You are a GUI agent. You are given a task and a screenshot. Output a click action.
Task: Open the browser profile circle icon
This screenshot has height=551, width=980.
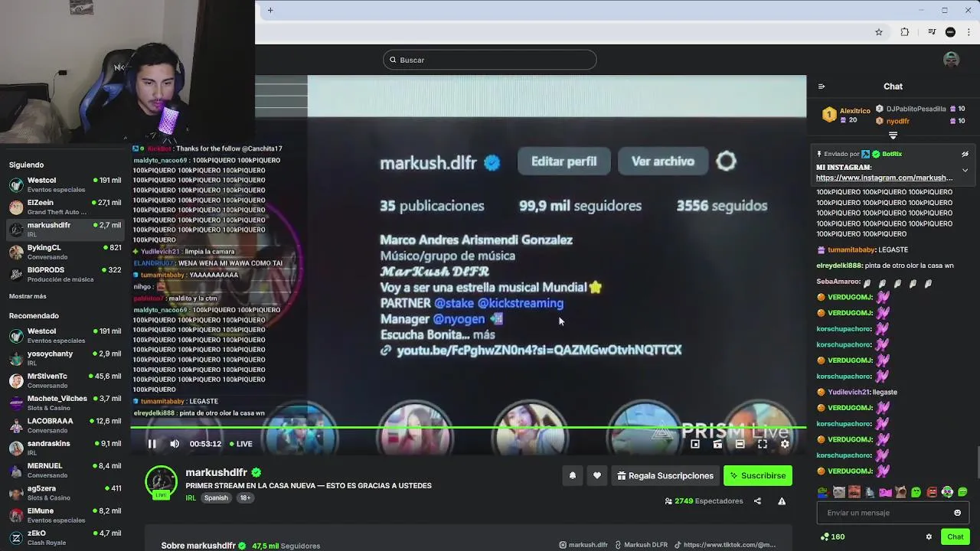950,32
